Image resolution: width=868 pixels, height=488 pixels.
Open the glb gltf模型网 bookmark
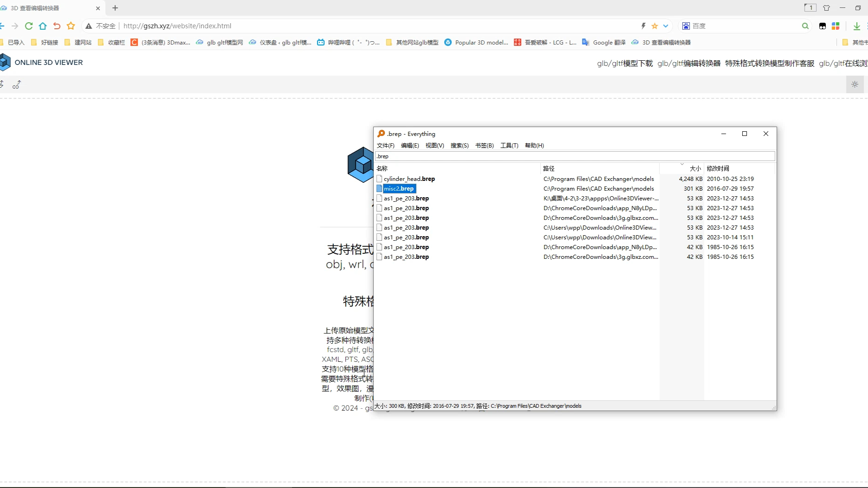click(220, 42)
